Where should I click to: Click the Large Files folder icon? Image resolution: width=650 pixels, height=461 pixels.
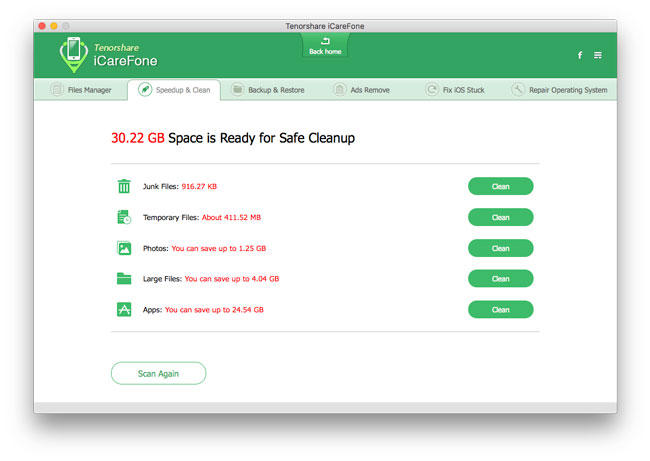coord(124,279)
